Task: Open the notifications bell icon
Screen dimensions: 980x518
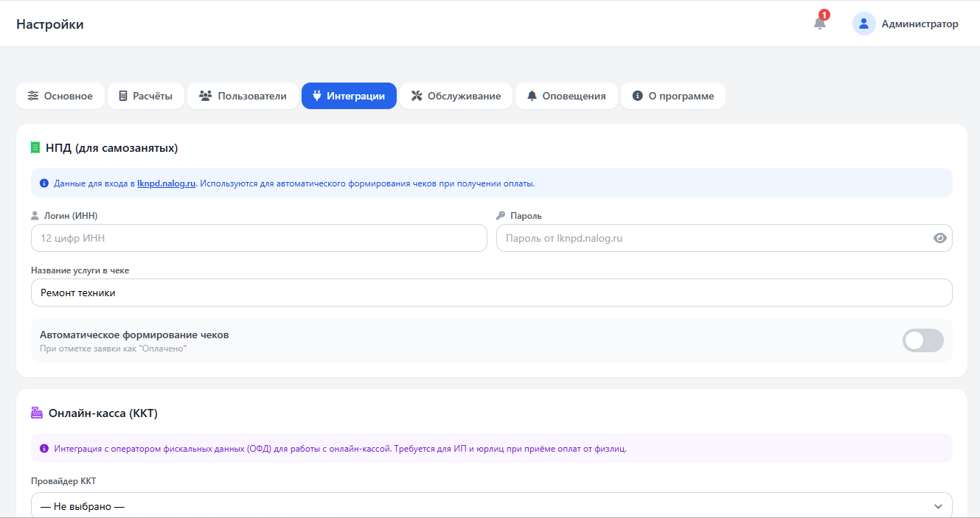Action: tap(819, 24)
